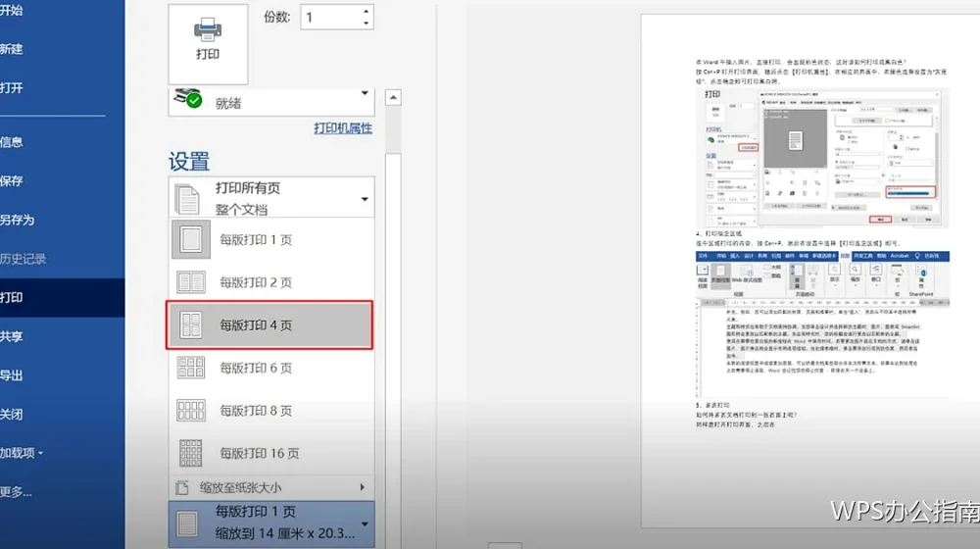Screen dimensions: 980x549
Task: Open 开始 in the backstage sidebar
Action: (x=11, y=11)
